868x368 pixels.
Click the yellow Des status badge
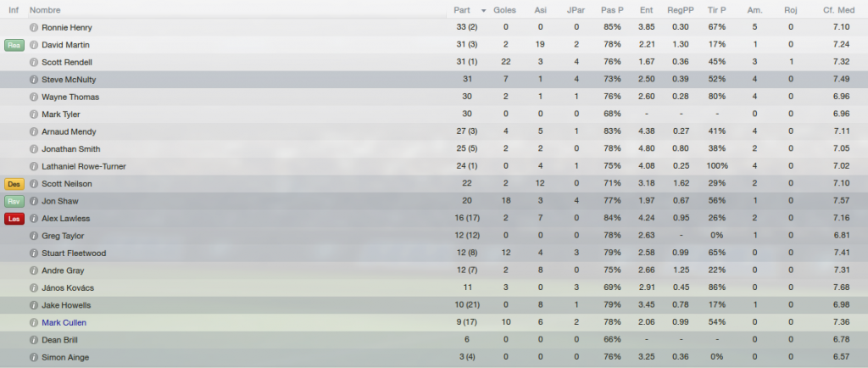click(x=14, y=184)
